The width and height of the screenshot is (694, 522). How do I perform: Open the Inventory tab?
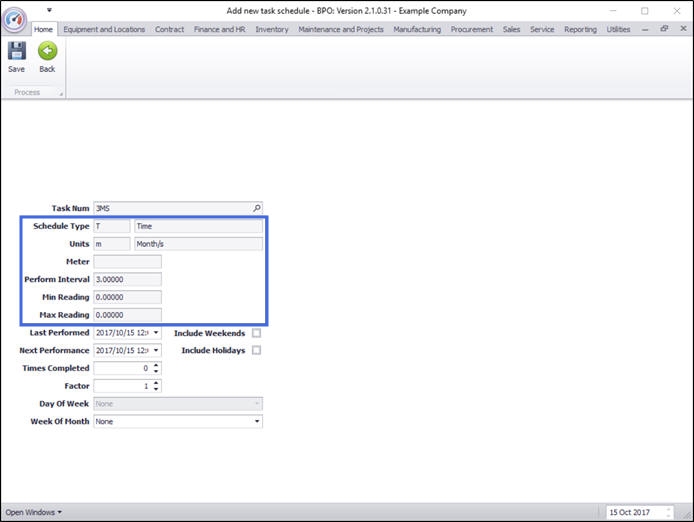pos(272,29)
